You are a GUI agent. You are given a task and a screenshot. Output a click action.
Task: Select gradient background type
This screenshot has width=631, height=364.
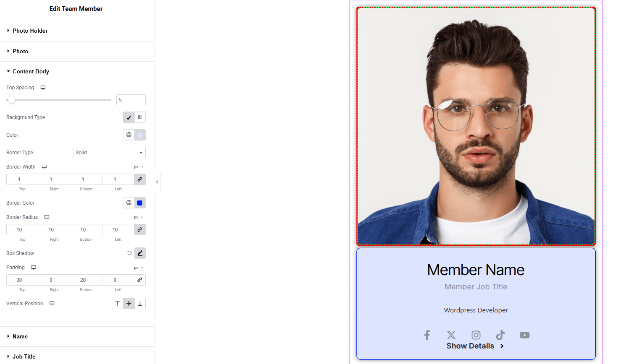coord(140,117)
